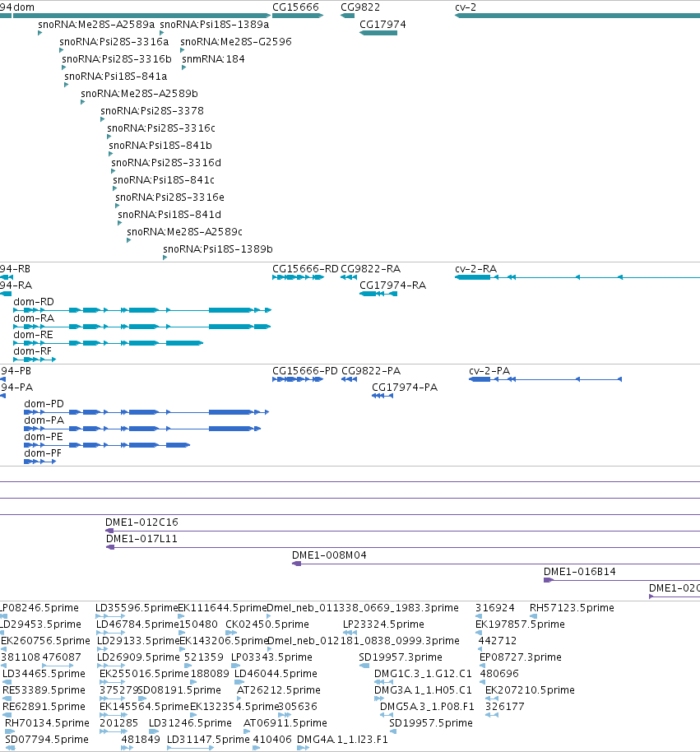Click the CG9822-PA protein label

(x=371, y=371)
